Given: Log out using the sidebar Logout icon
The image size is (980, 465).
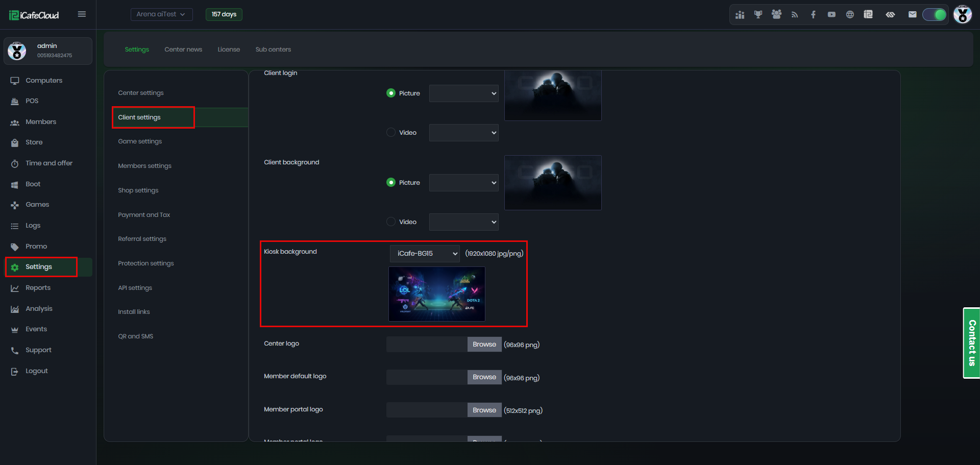Looking at the screenshot, I should tap(15, 371).
